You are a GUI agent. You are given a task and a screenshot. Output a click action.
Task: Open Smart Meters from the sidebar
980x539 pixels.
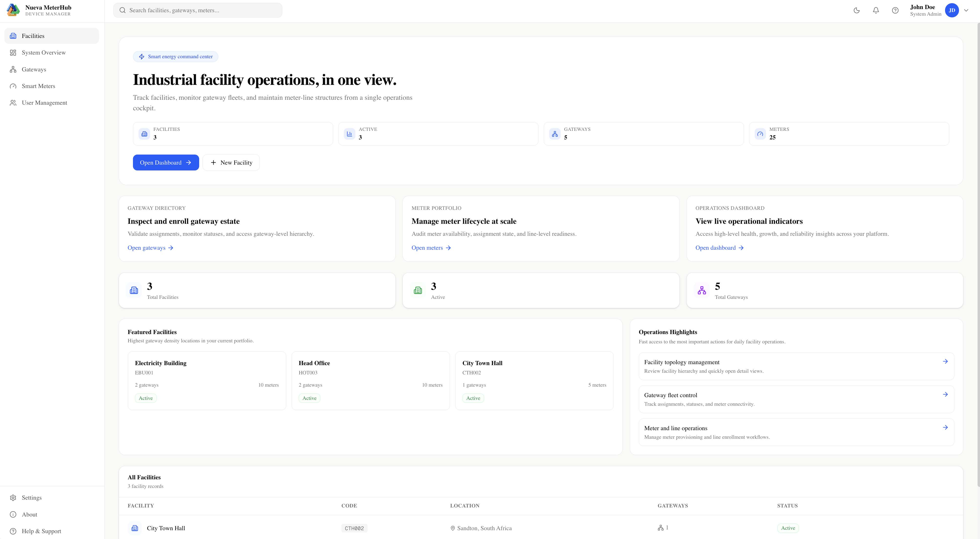pos(52,86)
